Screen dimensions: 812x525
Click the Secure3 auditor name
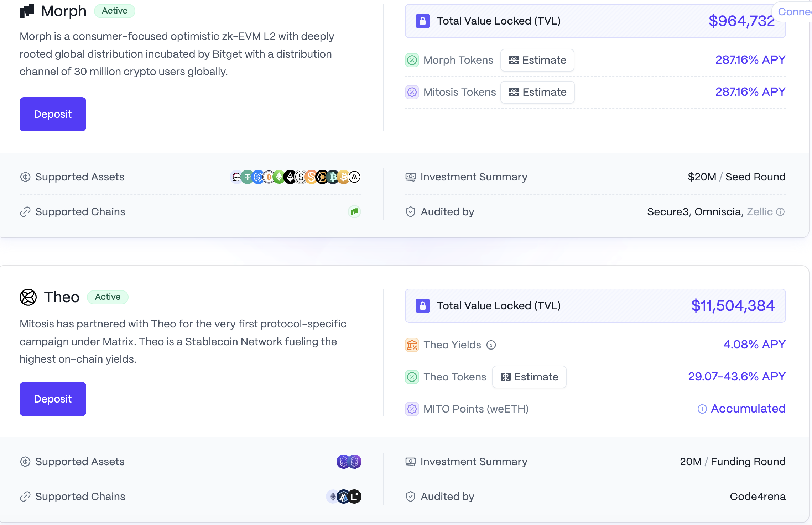668,212
